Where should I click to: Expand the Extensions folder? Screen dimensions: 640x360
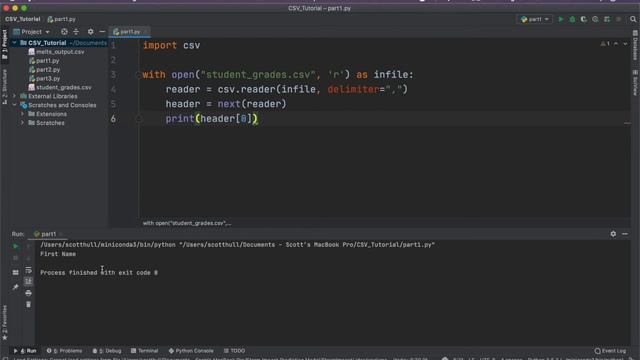pos(22,114)
